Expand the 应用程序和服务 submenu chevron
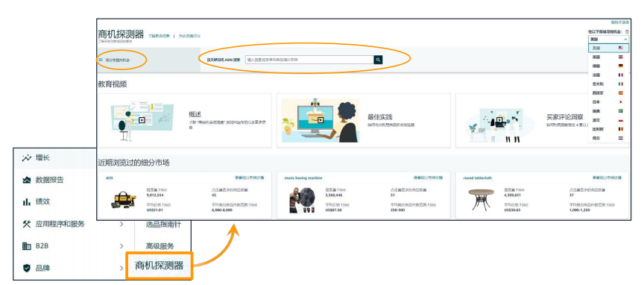The width and height of the screenshot is (644, 285). (x=121, y=224)
